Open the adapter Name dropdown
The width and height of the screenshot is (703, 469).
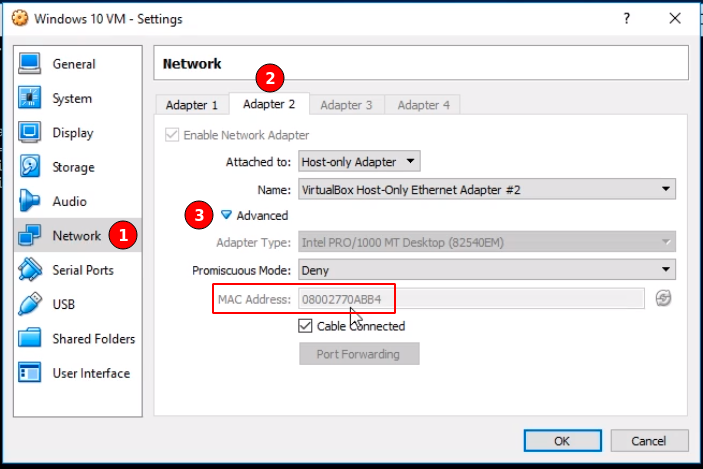[x=487, y=189]
